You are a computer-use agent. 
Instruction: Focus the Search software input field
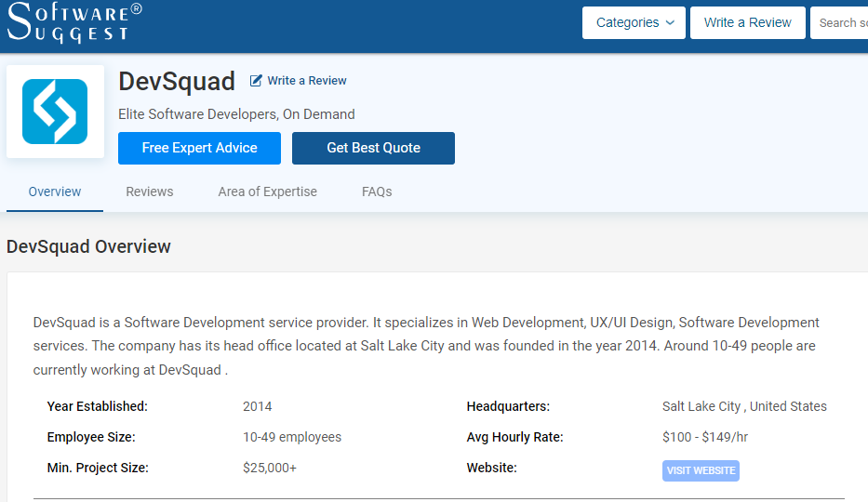(839, 22)
